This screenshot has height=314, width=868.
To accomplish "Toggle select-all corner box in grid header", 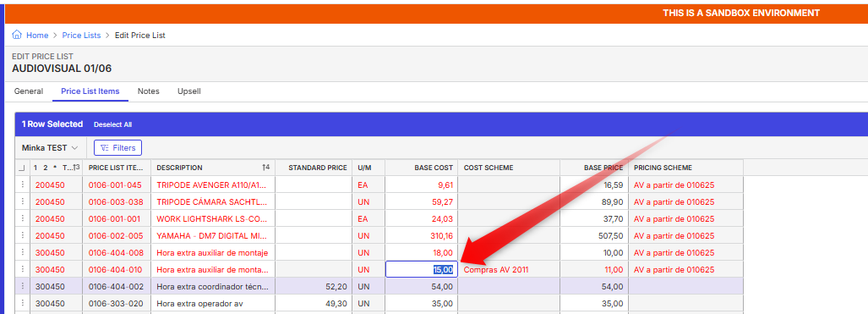I will [22, 168].
